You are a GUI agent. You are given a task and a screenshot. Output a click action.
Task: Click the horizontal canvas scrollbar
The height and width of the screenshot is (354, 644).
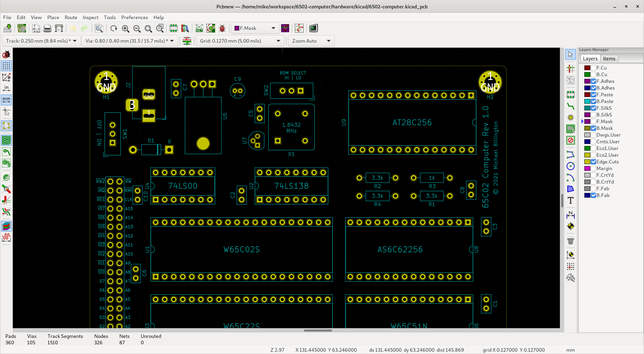coord(317,331)
